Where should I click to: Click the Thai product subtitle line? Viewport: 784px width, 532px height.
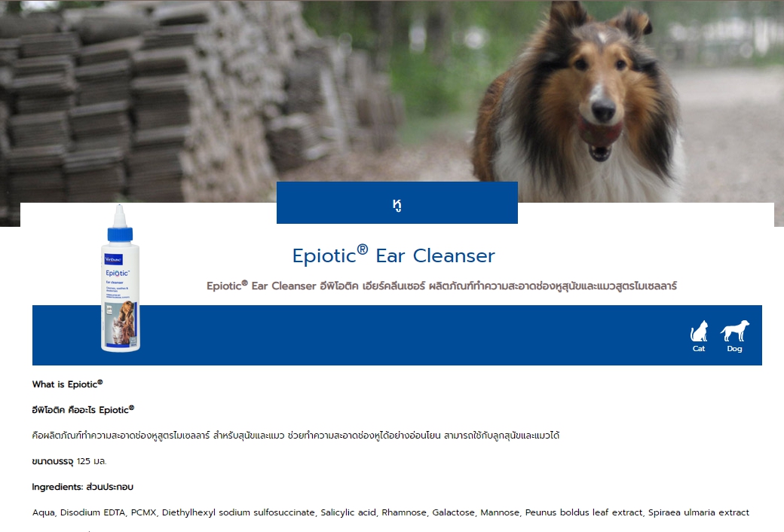pyautogui.click(x=442, y=286)
